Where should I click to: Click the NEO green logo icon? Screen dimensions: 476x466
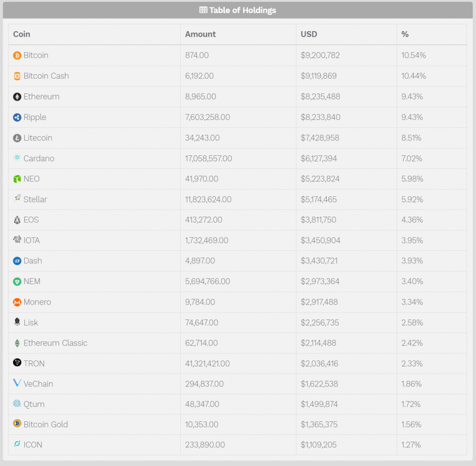pos(17,179)
